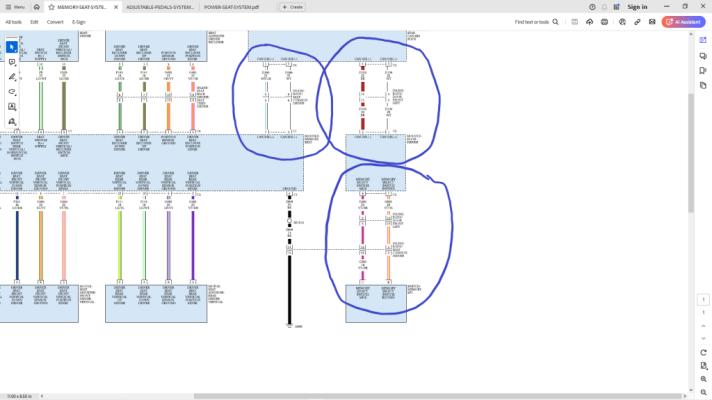Image resolution: width=712 pixels, height=400 pixels.
Task: Switch to ADJUSTABLE-PEDALS-SYSTEM tab
Action: (x=160, y=7)
